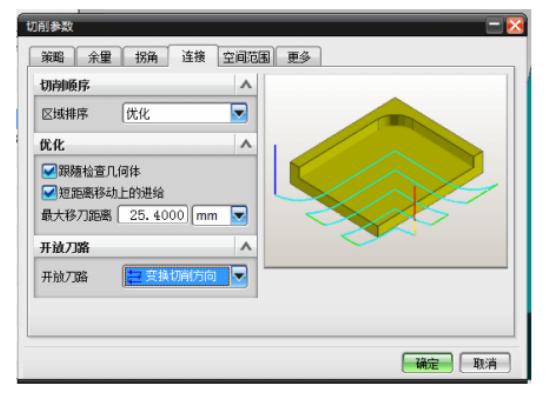Open the 余量 tab
This screenshot has width=549, height=393.
(x=99, y=57)
